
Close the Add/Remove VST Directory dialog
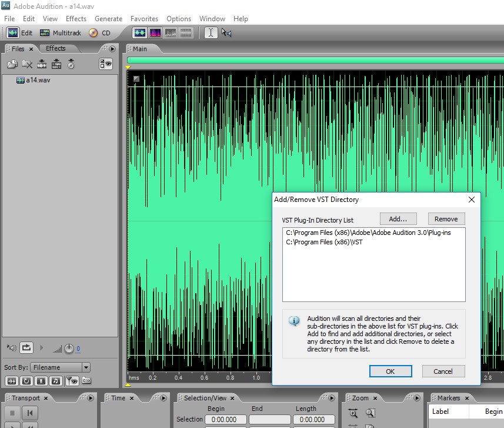(472, 200)
